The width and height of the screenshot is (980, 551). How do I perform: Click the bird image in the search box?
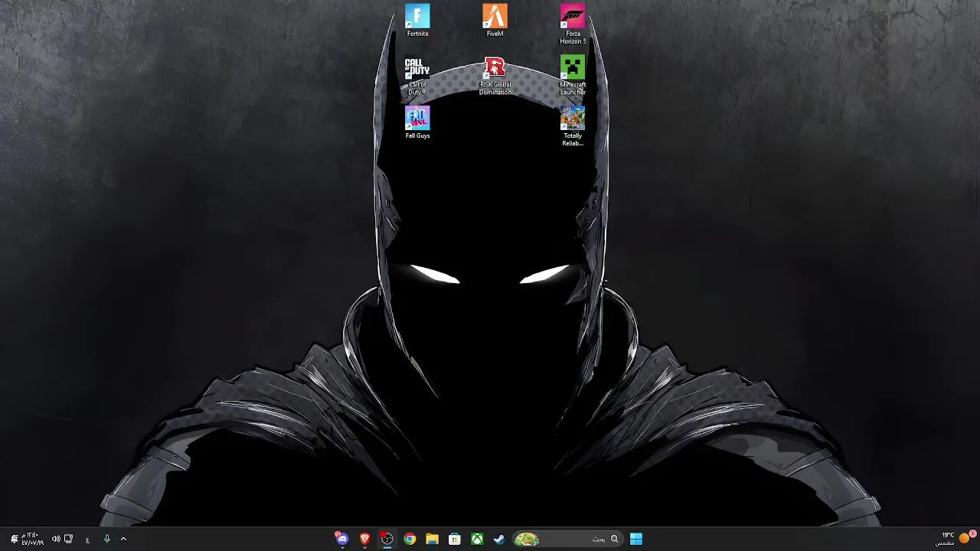pos(527,540)
